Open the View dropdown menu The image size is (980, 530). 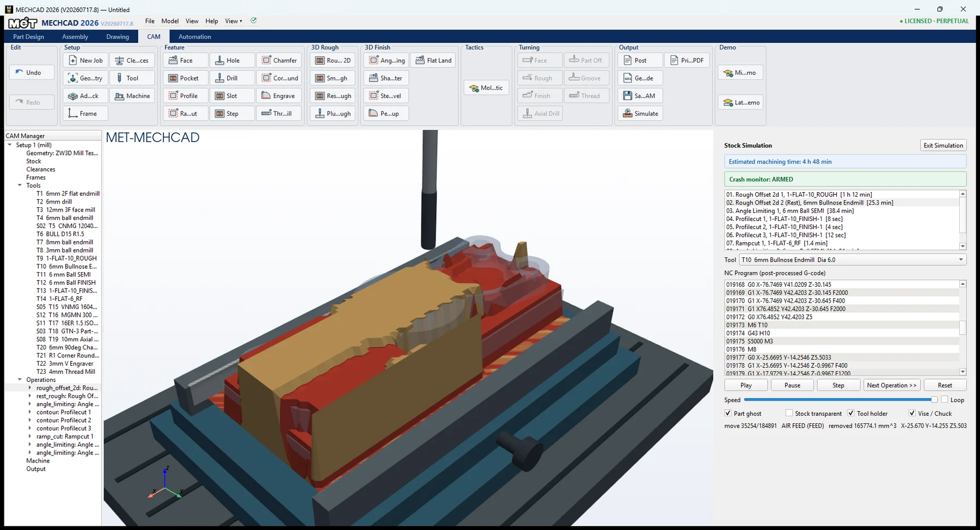point(233,21)
